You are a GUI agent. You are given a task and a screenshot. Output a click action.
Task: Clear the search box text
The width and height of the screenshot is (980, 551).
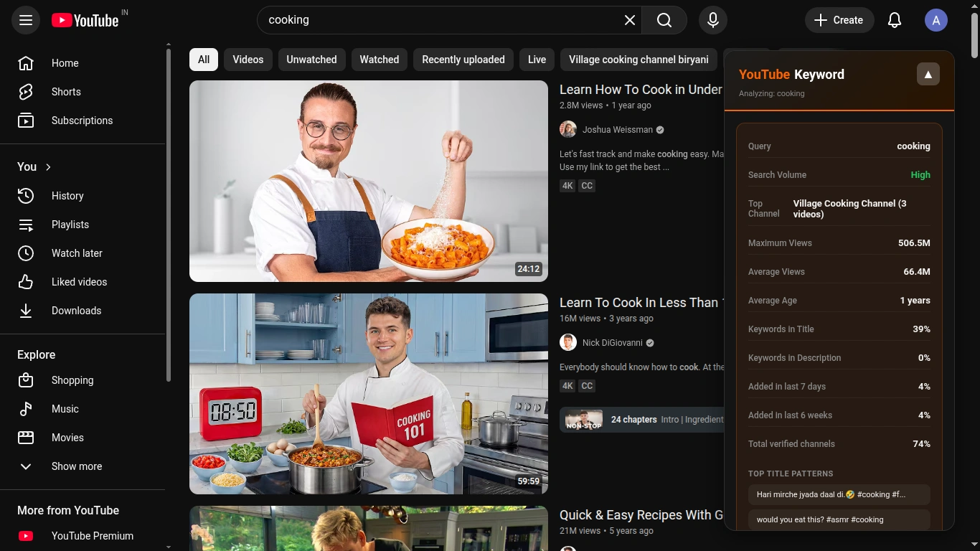[629, 20]
